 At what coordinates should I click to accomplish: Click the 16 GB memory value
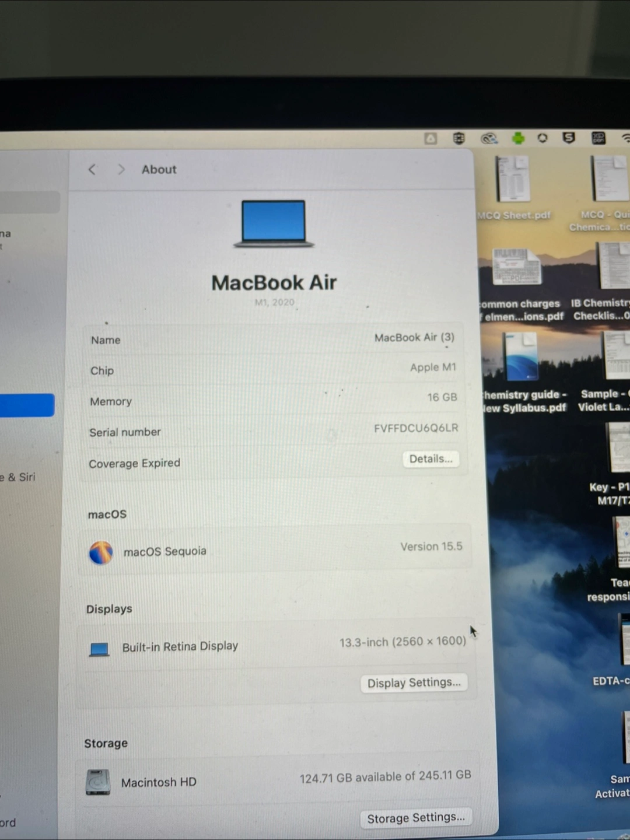click(442, 397)
